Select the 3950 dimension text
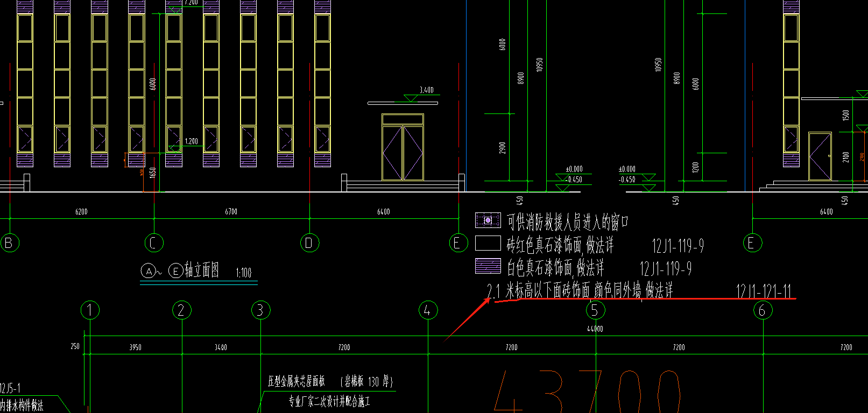The image size is (868, 413). tap(136, 347)
